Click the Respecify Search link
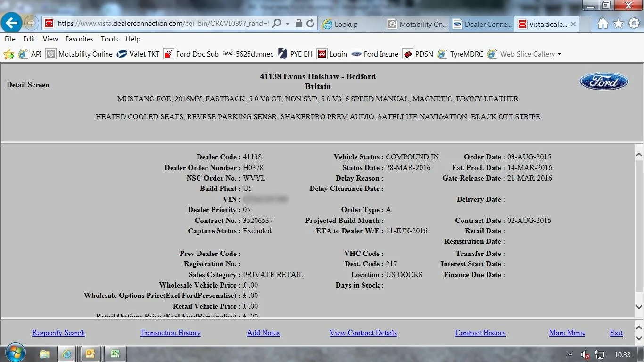The image size is (644, 362). coord(58,333)
